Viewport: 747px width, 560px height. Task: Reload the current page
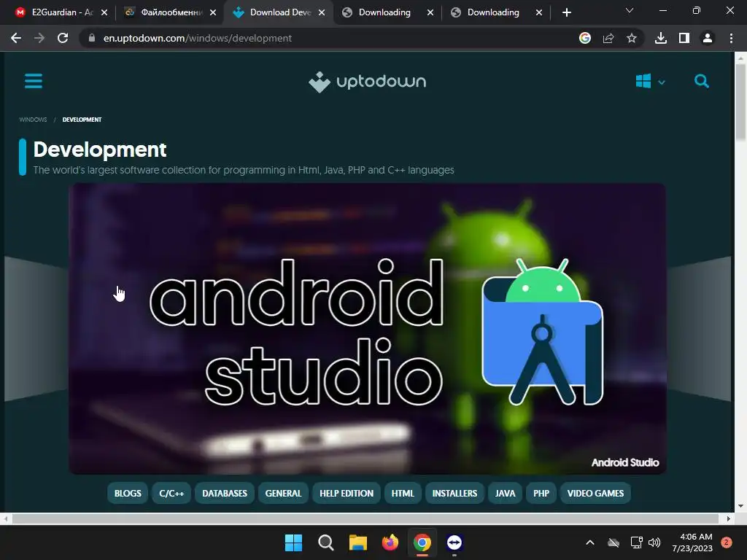point(63,38)
